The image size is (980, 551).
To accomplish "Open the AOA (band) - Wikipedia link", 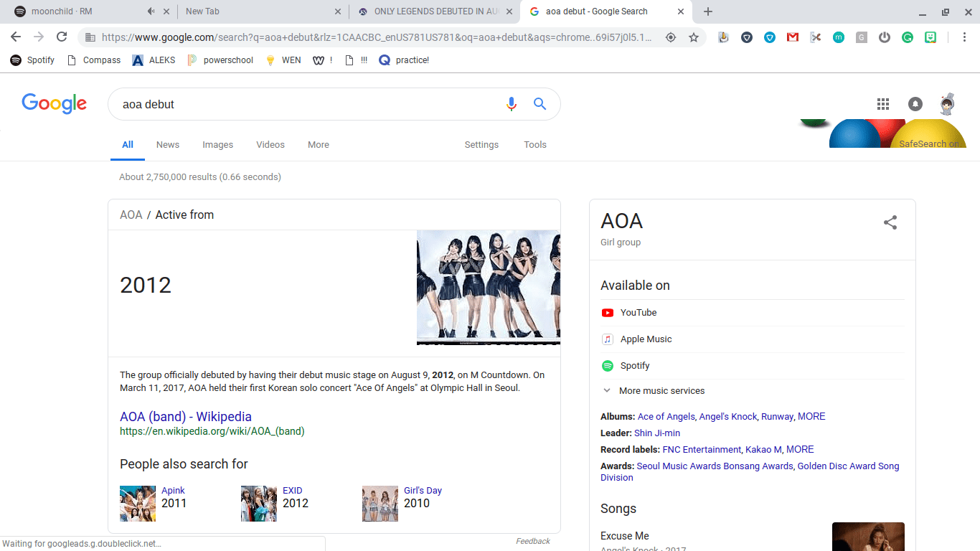I will point(186,417).
